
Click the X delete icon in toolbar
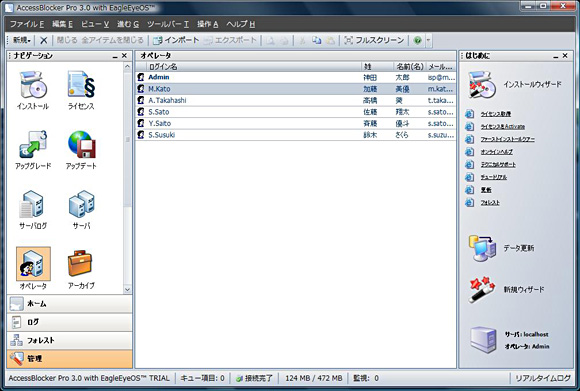pos(43,40)
